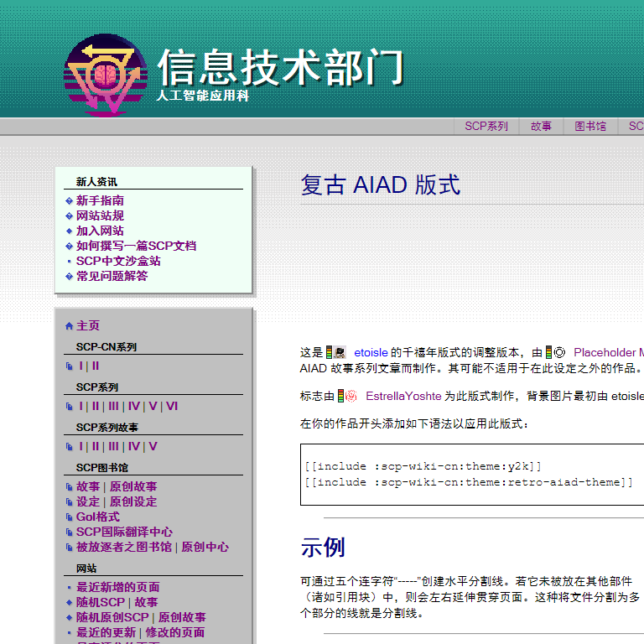Click the home icon beside 主页
644x644 pixels.
69,326
